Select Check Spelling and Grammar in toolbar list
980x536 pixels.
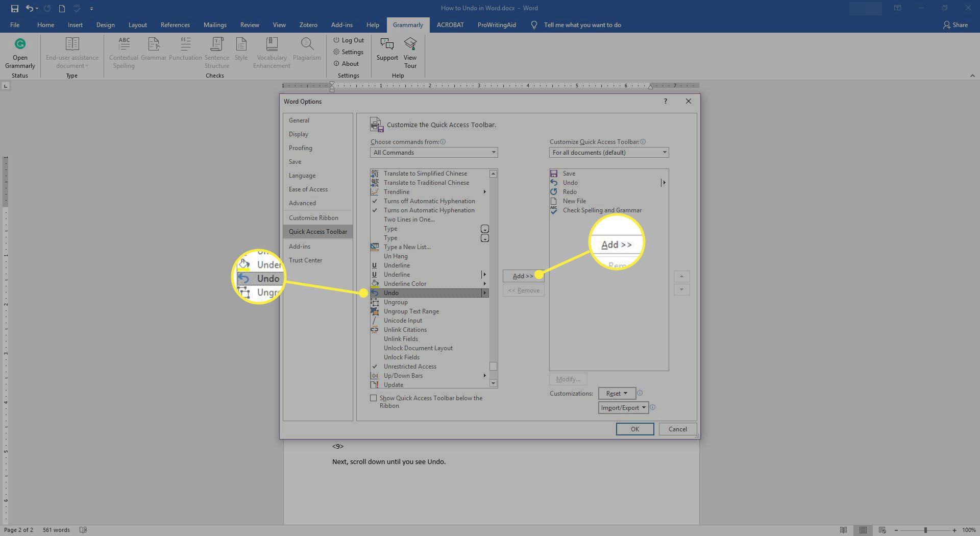coord(609,210)
